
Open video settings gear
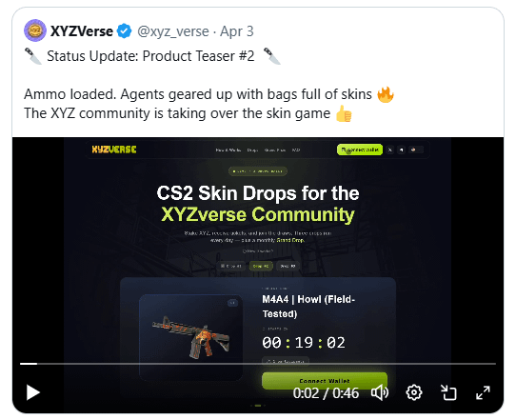(x=414, y=392)
